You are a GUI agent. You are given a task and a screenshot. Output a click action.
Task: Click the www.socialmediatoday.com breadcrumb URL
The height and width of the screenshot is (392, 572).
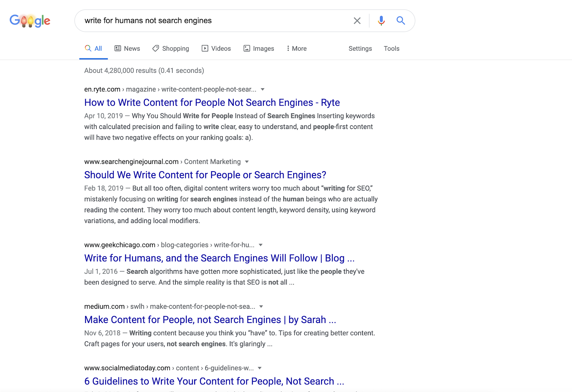coord(169,368)
